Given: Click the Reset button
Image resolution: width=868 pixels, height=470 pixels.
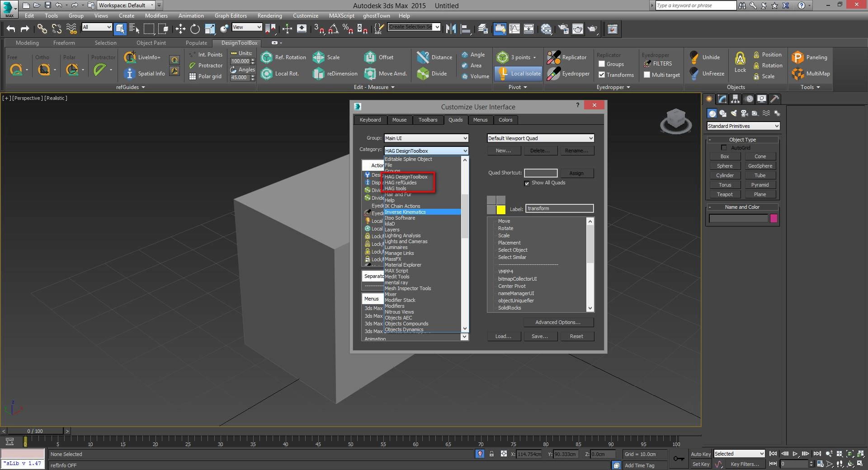Looking at the screenshot, I should (x=576, y=336).
